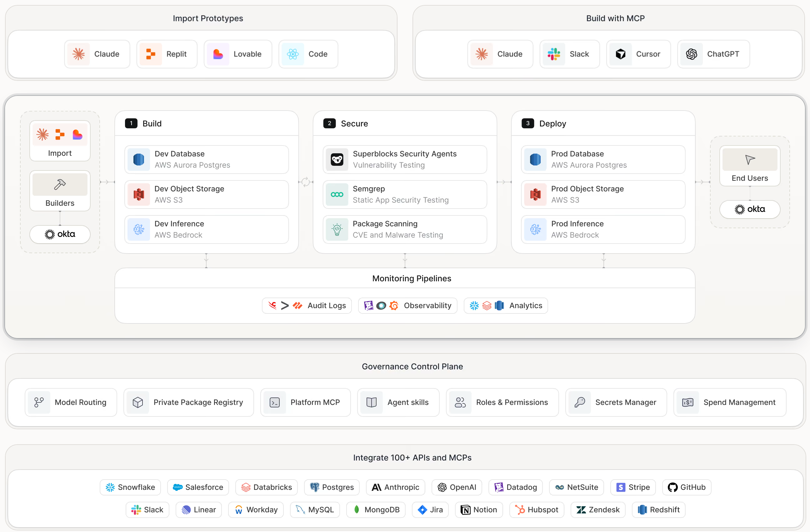Pick the Zendesk integration chip

tap(598, 510)
